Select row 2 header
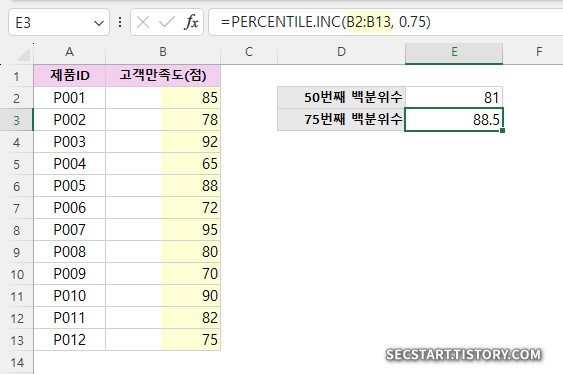563x374 pixels. point(17,98)
